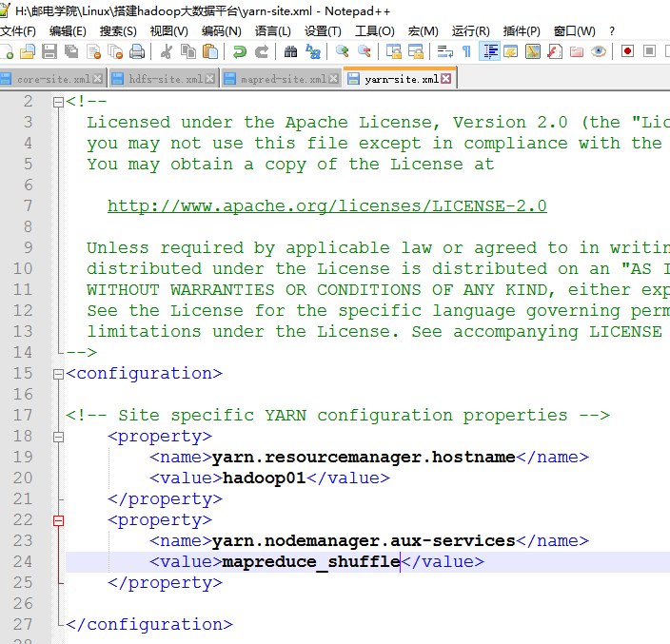This screenshot has height=644, width=670.
Task: Open the 宏(M) menu
Action: point(423,31)
